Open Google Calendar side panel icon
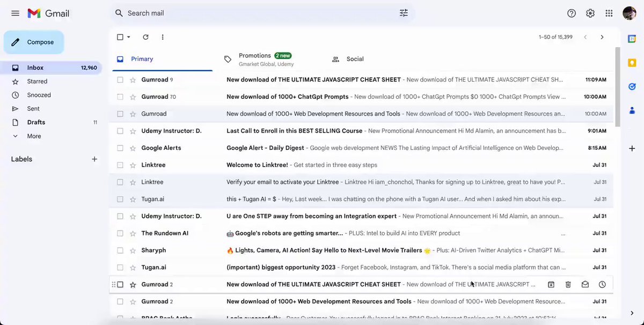The height and width of the screenshot is (325, 644). [632, 39]
